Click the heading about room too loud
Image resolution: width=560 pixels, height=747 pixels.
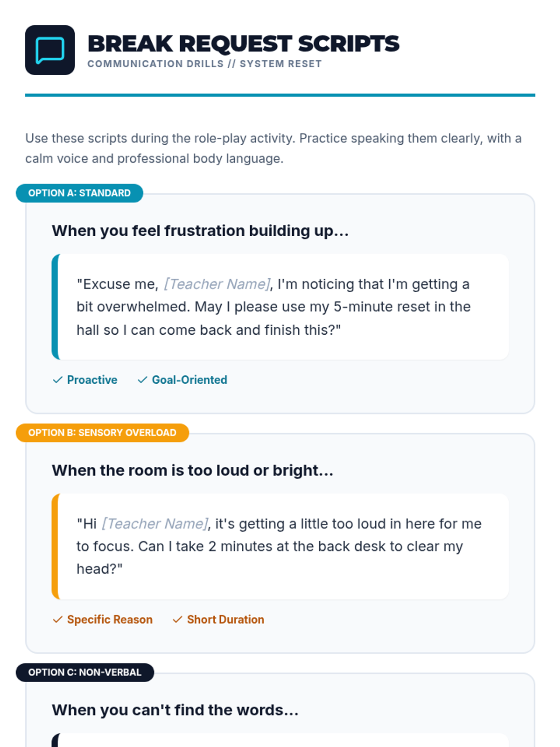pyautogui.click(x=193, y=470)
